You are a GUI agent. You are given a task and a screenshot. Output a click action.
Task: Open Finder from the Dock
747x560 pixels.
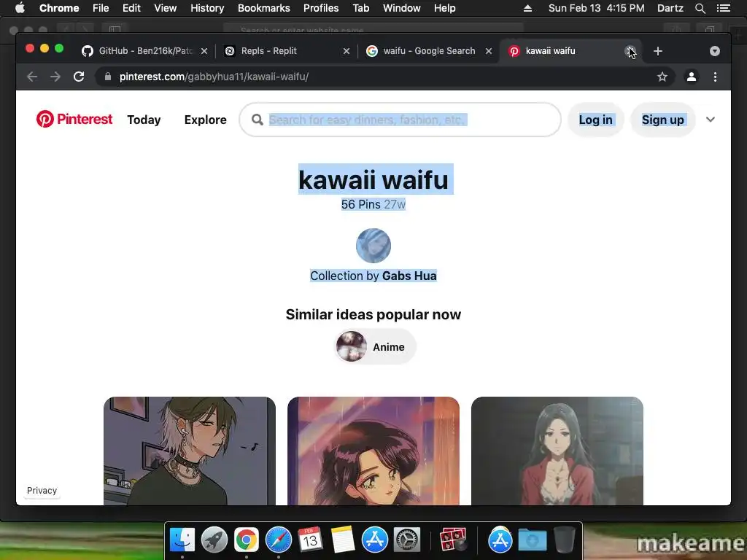182,540
